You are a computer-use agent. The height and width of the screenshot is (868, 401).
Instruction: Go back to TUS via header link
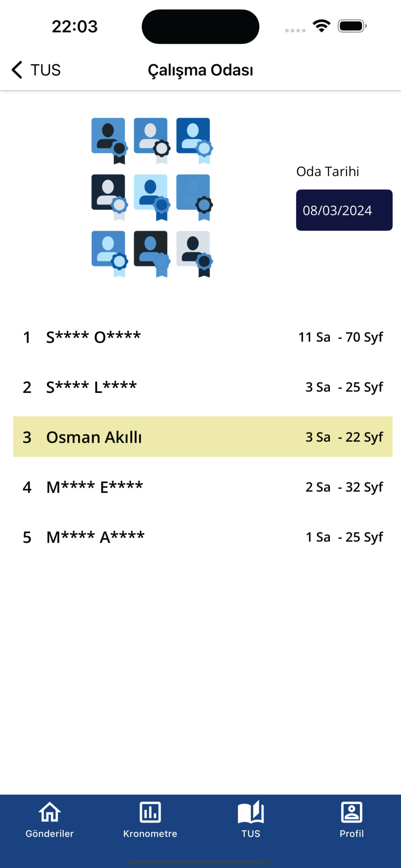(46, 70)
